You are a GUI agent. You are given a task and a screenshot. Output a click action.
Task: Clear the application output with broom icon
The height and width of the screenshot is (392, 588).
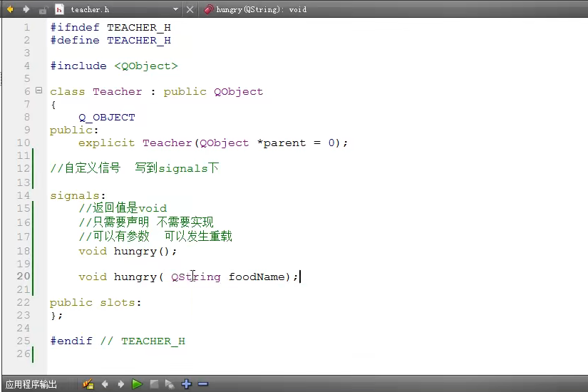pos(88,384)
